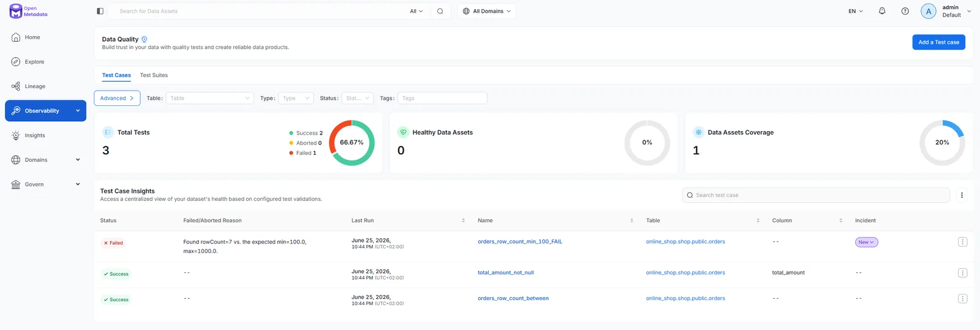
Task: Open the EN language dropdown
Action: pos(856,11)
